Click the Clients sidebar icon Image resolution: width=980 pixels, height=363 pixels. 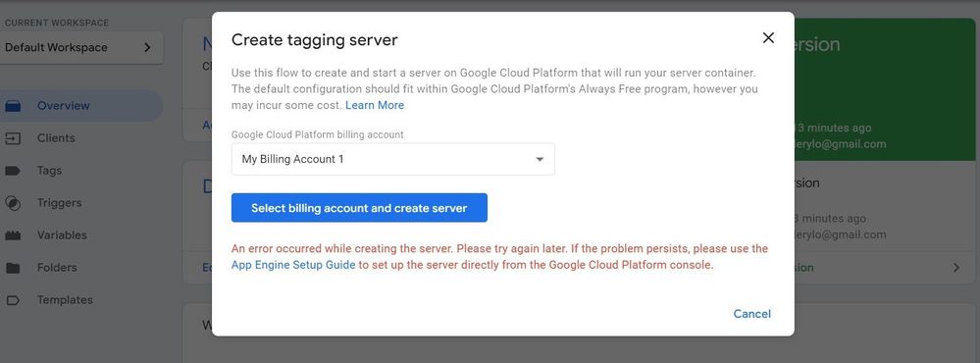[13, 138]
